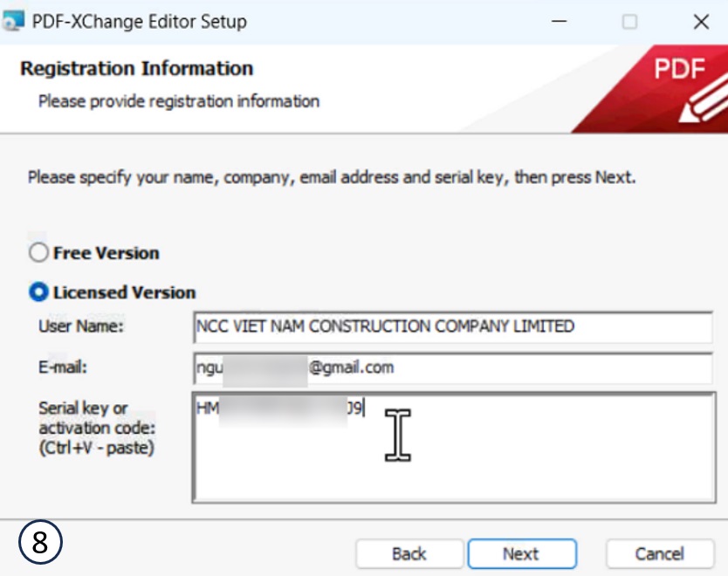
Task: Minimize the setup window
Action: (559, 22)
